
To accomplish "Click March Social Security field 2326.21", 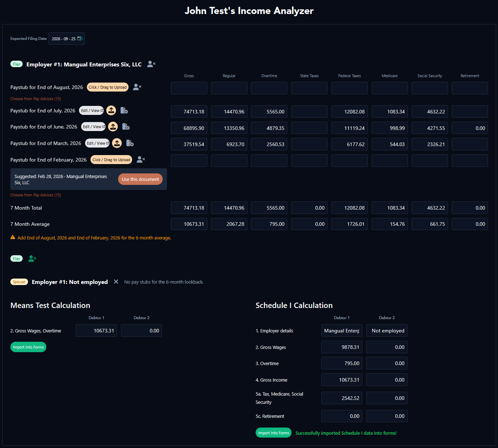I will coord(430,144).
